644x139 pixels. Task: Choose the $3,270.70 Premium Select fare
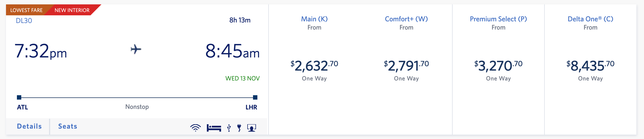coord(498,66)
